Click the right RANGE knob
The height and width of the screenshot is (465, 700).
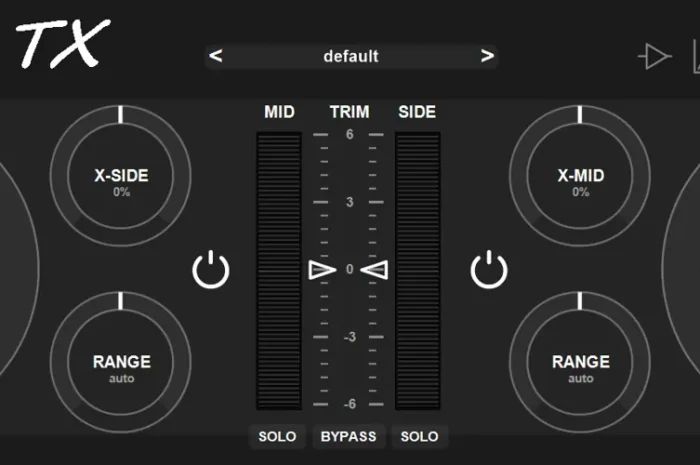(x=580, y=366)
